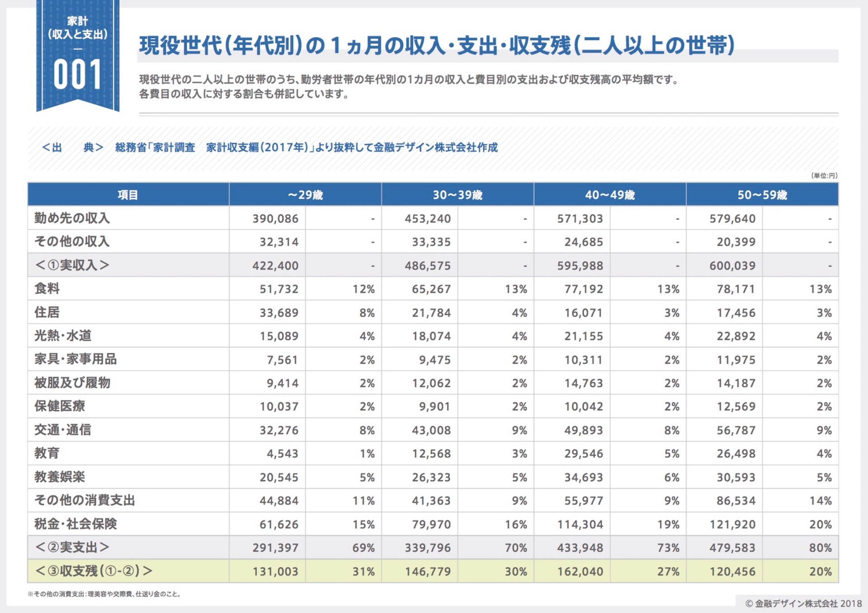Click the 住居 value 33,689

[278, 313]
